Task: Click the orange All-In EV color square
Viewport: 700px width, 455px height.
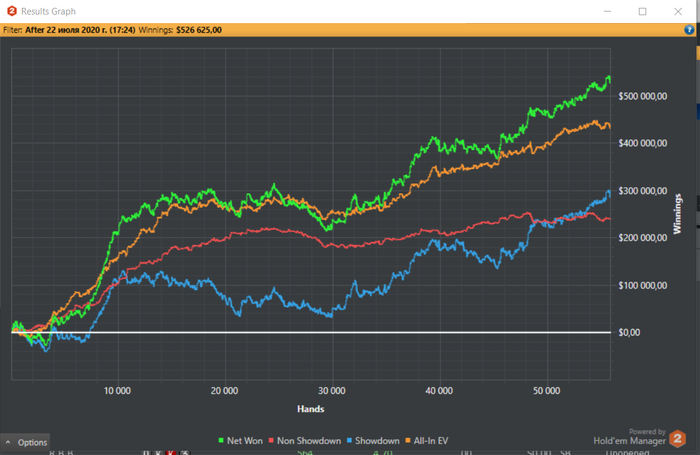Action: point(408,441)
